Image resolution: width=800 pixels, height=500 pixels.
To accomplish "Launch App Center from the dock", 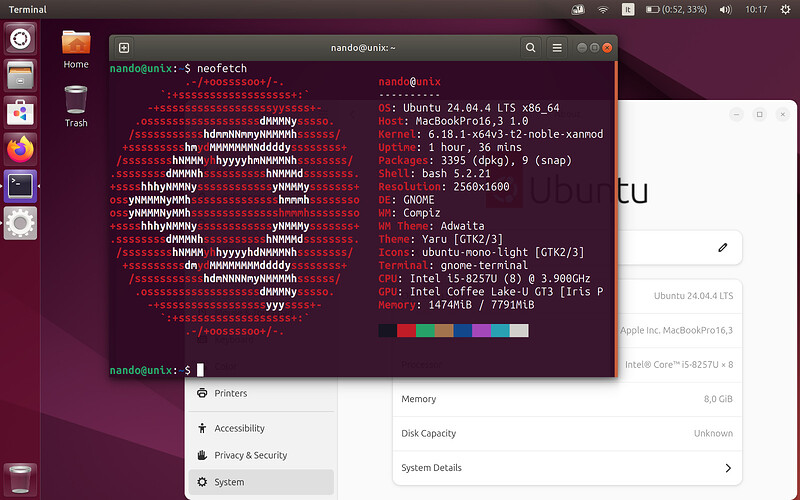I will [20, 112].
